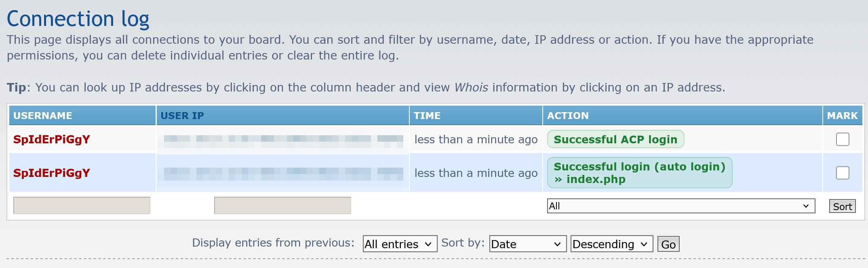The width and height of the screenshot is (868, 268).
Task: Expand the Sort by Date dropdown
Action: pyautogui.click(x=527, y=244)
